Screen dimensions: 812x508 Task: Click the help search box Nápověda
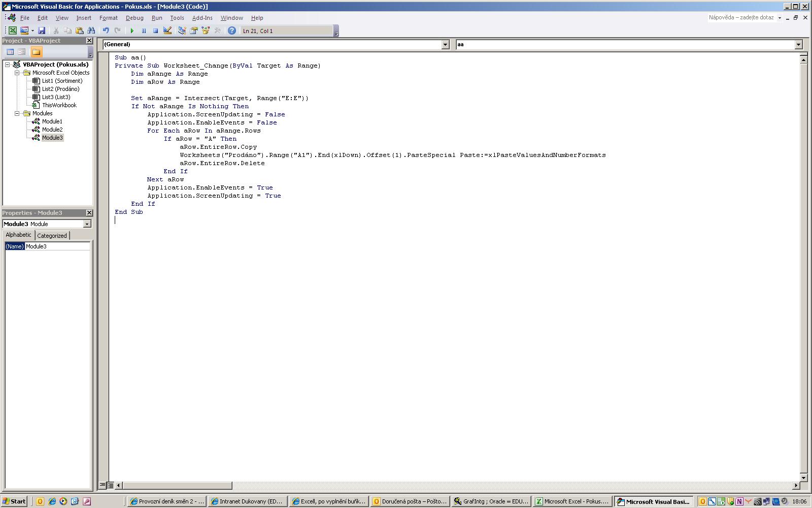[x=741, y=18]
